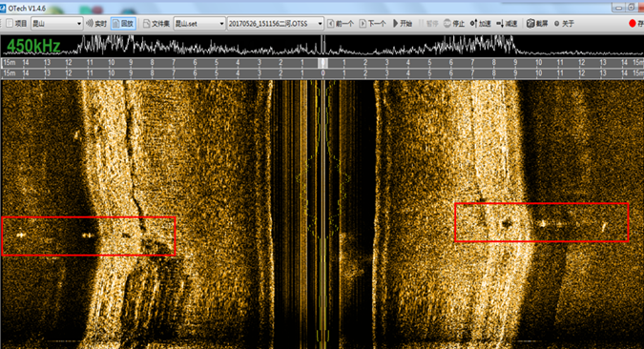
Task: Expand the 昆山.set file set dropdown
Action: click(199, 24)
